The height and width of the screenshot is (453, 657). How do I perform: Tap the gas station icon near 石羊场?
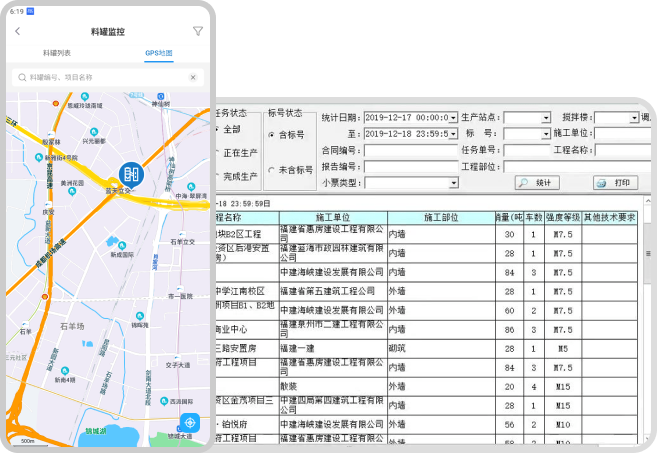(44, 297)
